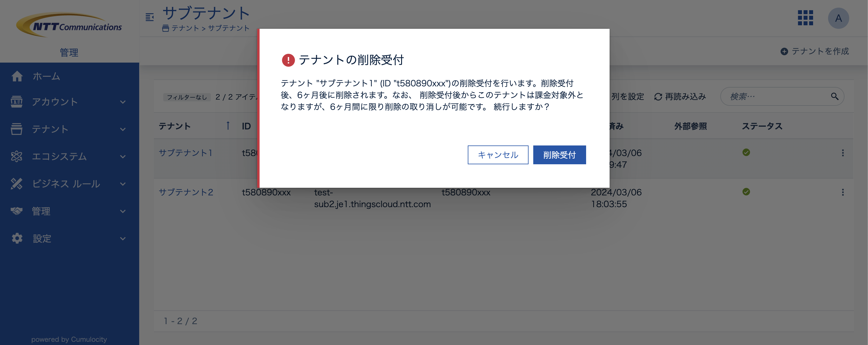Click the test-sub2.je1.thingscloud.ntt.com domain cell

click(372, 198)
